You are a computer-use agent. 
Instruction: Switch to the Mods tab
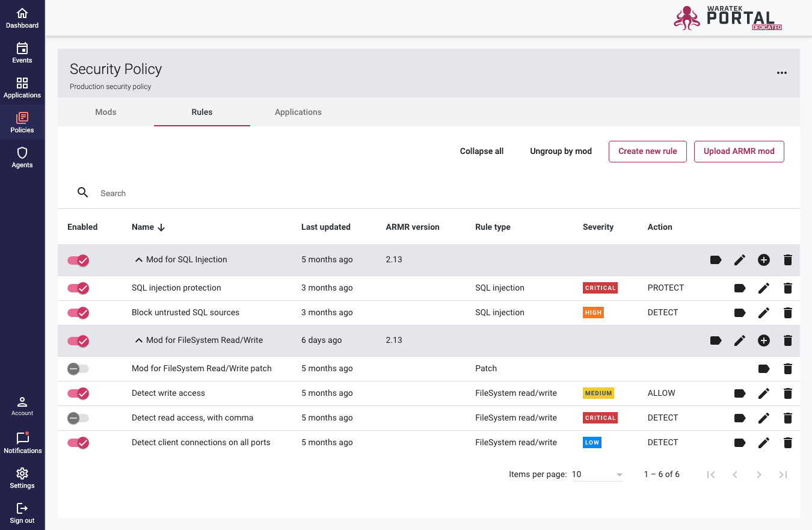[x=106, y=112]
